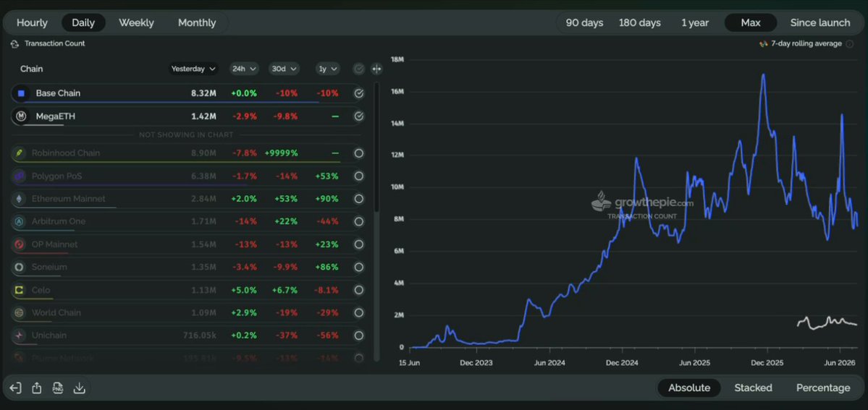
Task: Uncheck MegaETH from the chart
Action: pos(359,116)
